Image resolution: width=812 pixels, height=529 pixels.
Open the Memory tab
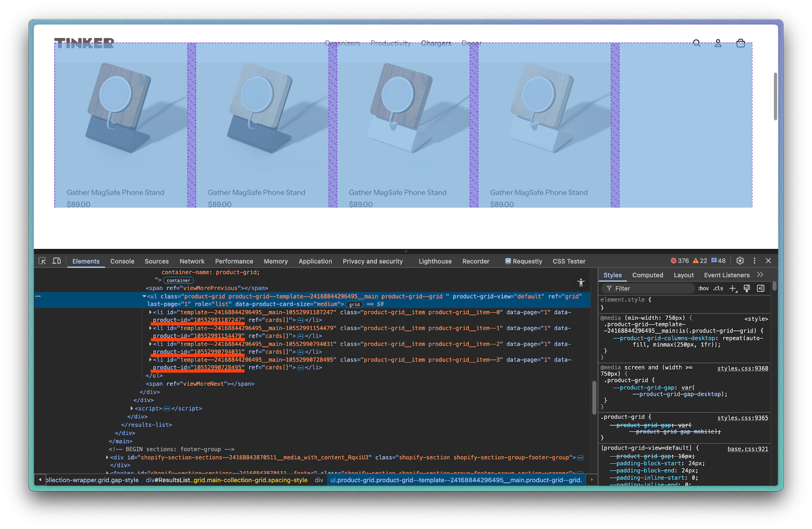tap(276, 261)
